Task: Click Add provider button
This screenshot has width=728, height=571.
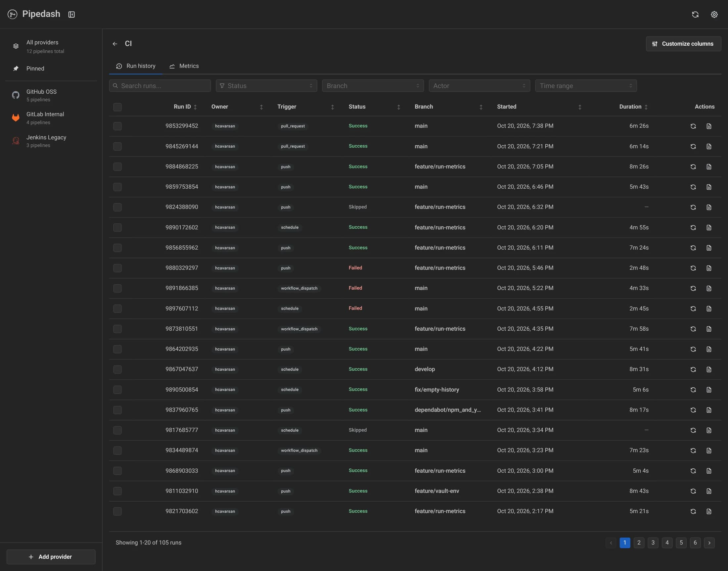Action: (51, 557)
